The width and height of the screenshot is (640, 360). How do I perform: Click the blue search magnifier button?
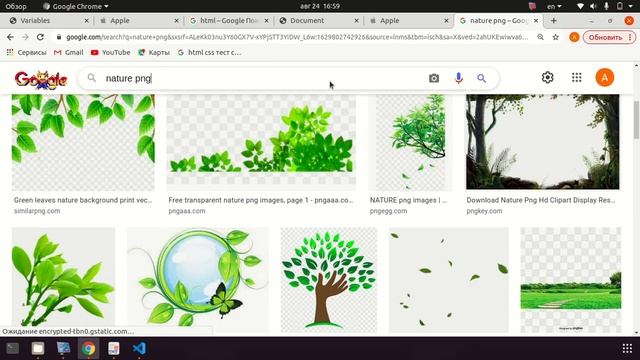[x=482, y=78]
